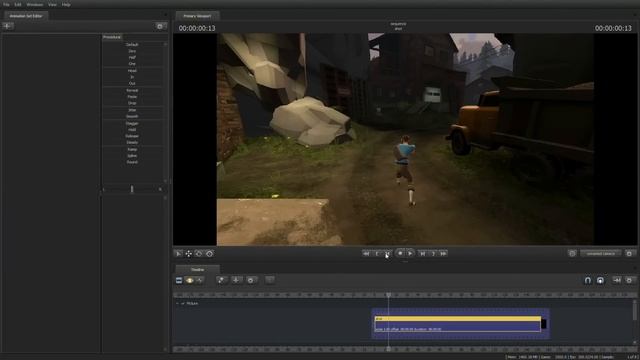Screen dimensions: 640x360
Task: Apply the Steady procedural preset
Action: pyautogui.click(x=132, y=142)
